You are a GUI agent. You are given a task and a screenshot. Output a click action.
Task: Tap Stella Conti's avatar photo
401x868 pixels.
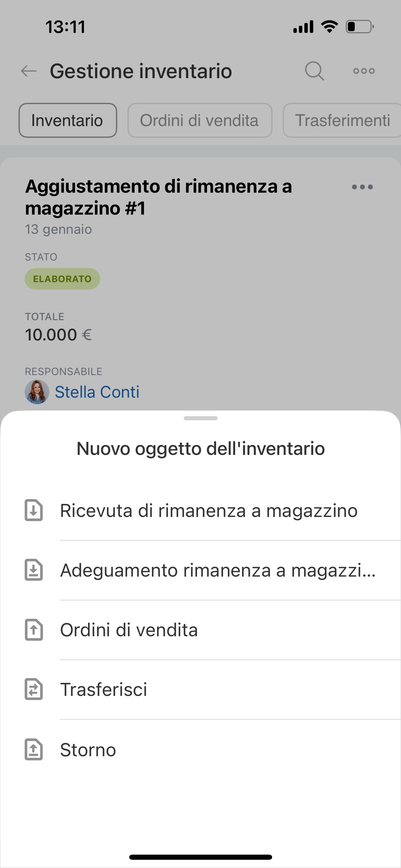click(x=37, y=392)
